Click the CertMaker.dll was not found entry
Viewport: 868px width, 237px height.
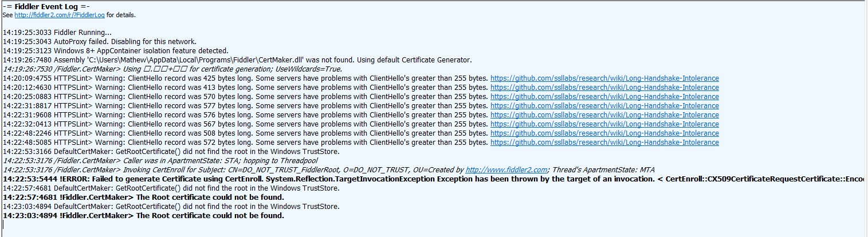pyautogui.click(x=237, y=60)
